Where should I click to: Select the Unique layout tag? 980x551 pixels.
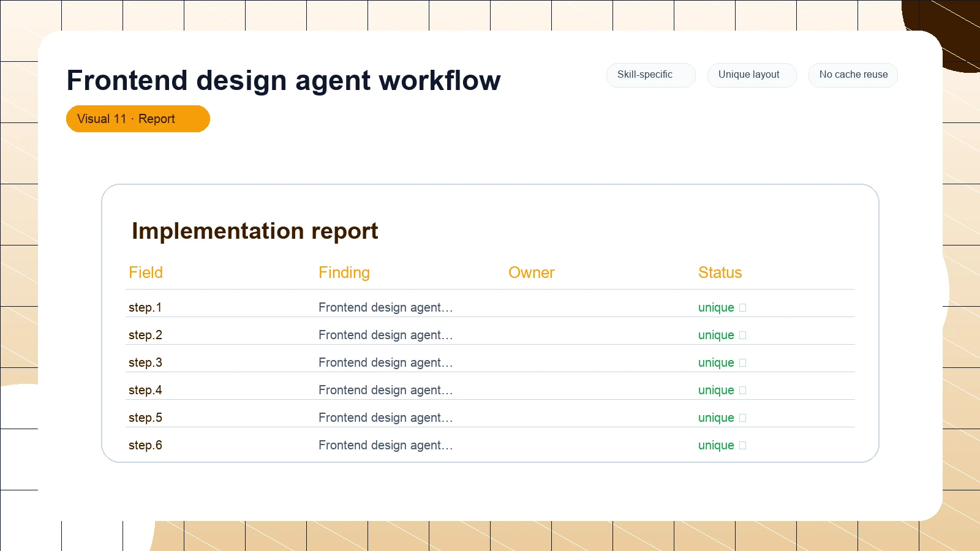pos(752,75)
